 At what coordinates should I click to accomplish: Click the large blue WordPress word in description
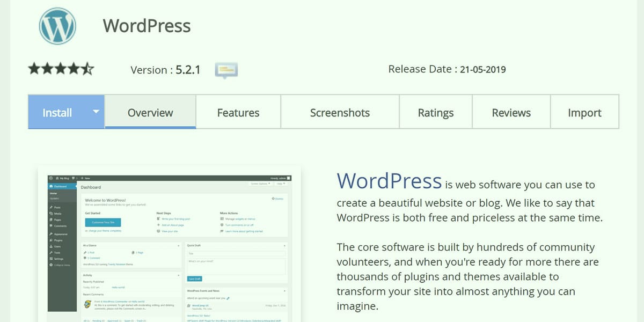(x=389, y=181)
